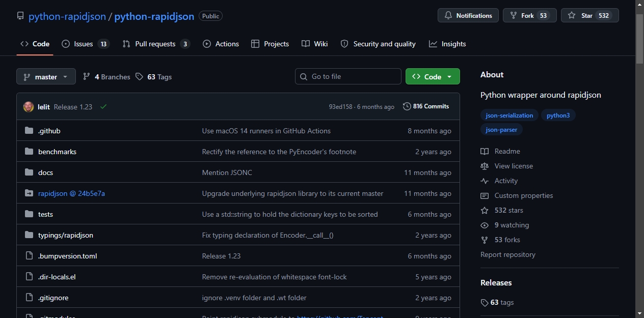The image size is (644, 318).
Task: Open Security and quality tab
Action: pos(378,44)
